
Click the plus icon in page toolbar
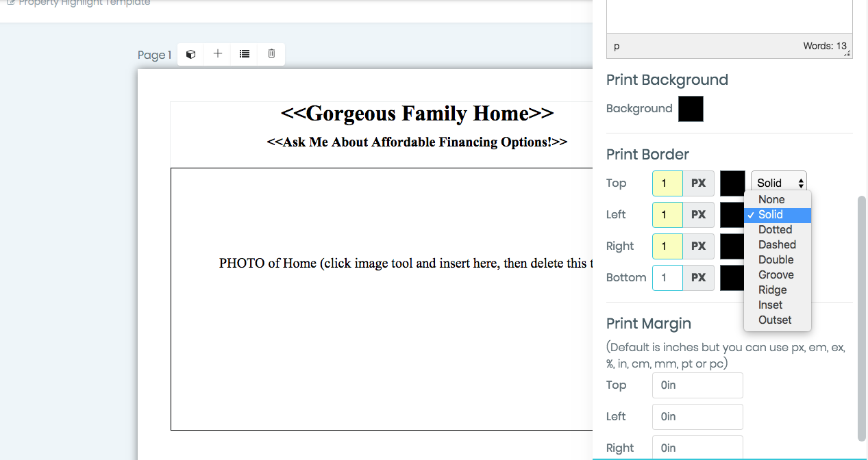[218, 54]
